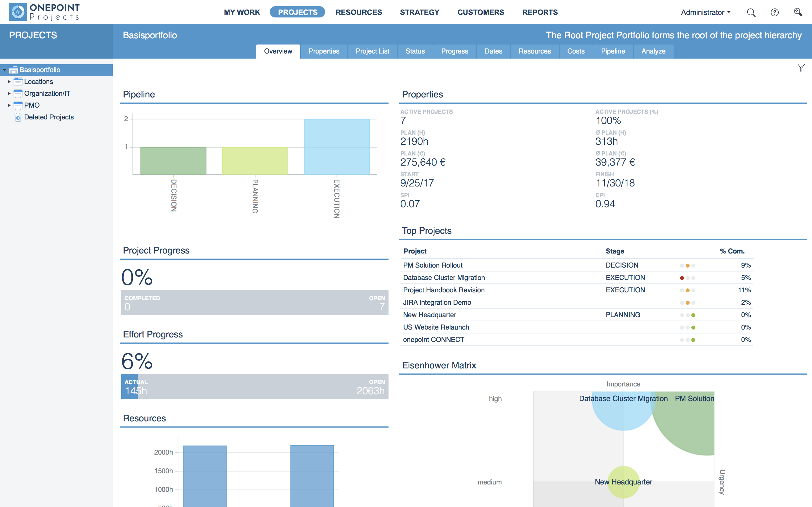The image size is (812, 507).
Task: Open PM Solution Rollout project link
Action: click(433, 265)
